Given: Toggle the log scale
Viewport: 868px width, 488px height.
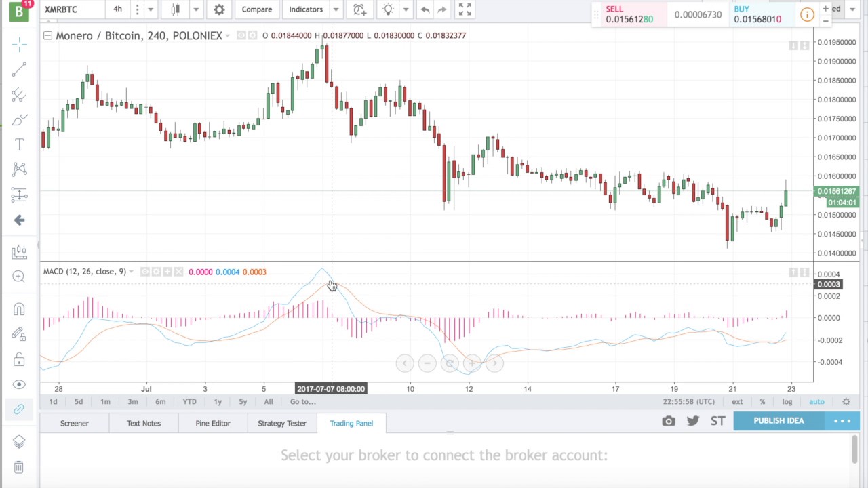Looking at the screenshot, I should coord(787,402).
